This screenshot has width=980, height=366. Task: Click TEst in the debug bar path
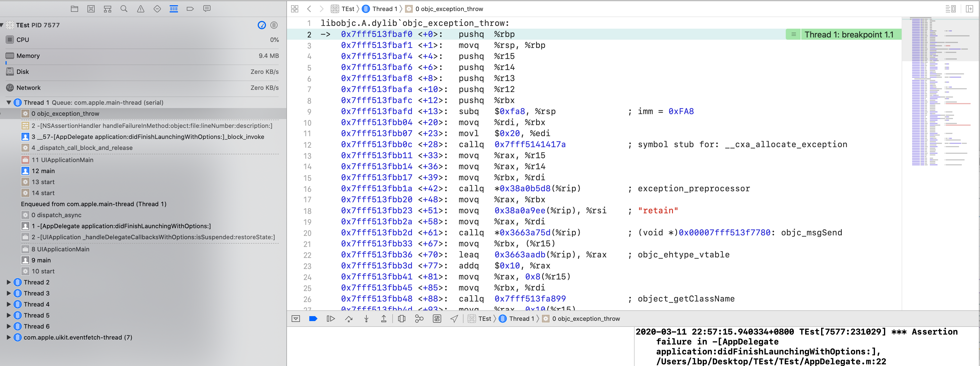[x=480, y=319]
